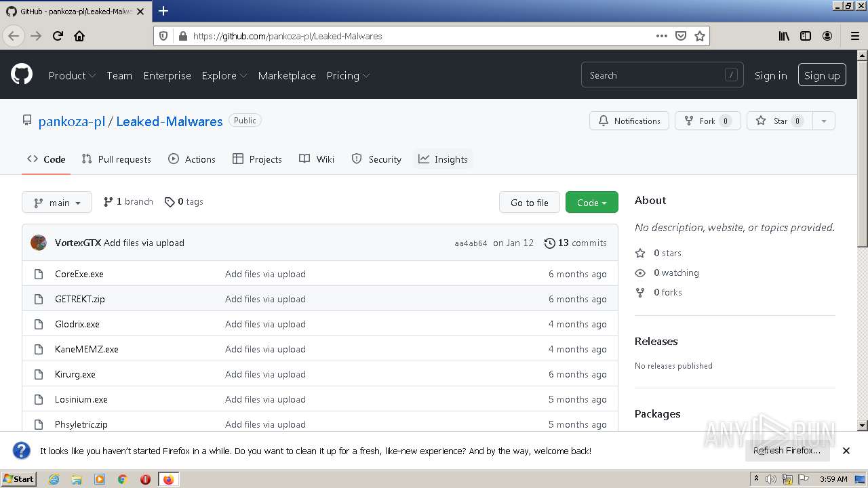Viewport: 868px width, 488px height.
Task: Open the GETREKT.zip file
Action: (80, 299)
